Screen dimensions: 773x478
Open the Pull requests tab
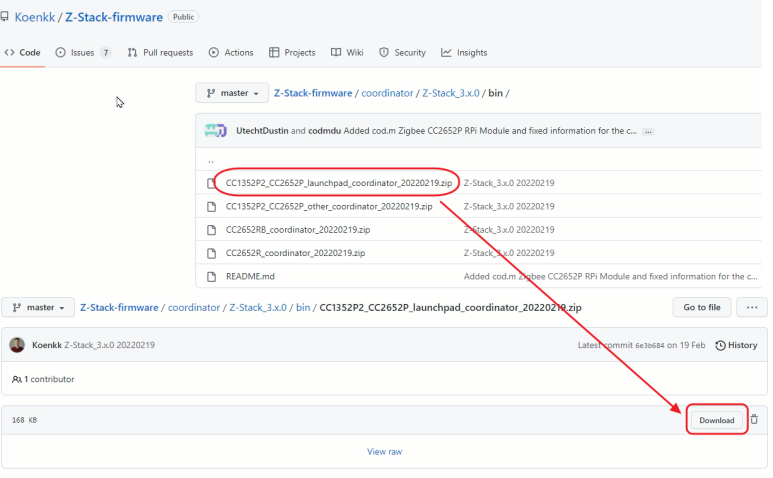click(160, 53)
